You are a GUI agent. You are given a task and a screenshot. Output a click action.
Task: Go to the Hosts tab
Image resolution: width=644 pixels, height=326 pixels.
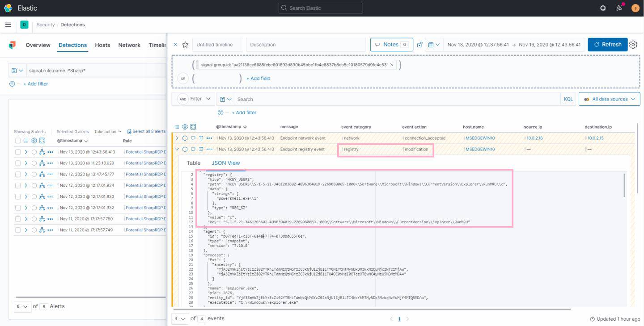coord(102,45)
